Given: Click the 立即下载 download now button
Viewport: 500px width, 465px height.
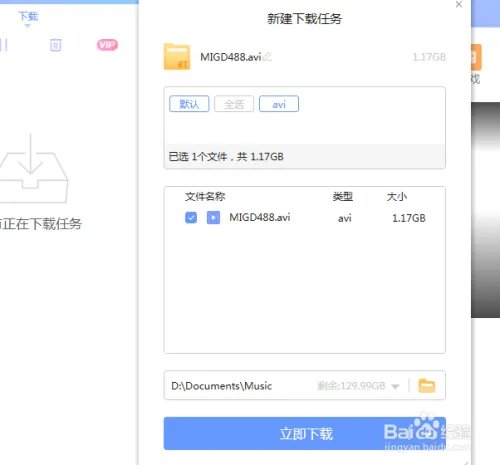Looking at the screenshot, I should click(305, 433).
